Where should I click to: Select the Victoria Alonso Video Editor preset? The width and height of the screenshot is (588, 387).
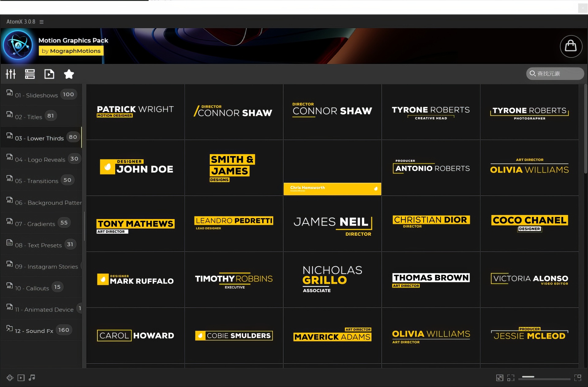pyautogui.click(x=530, y=280)
